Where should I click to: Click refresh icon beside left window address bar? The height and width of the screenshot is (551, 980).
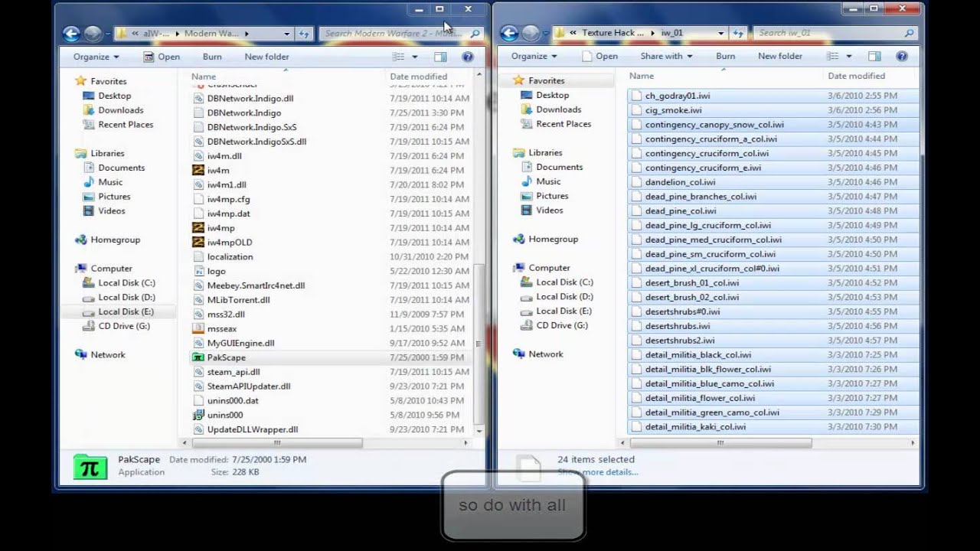pos(304,34)
